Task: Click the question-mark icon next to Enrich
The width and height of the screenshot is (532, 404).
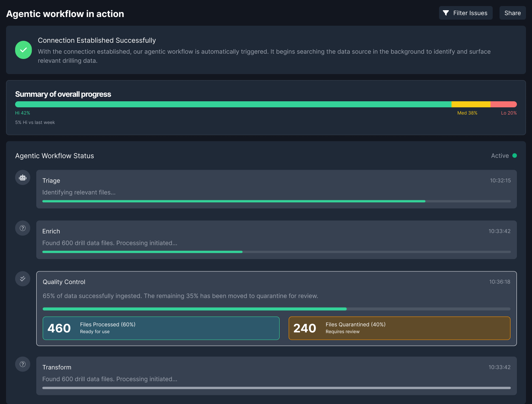Action: coord(22,228)
